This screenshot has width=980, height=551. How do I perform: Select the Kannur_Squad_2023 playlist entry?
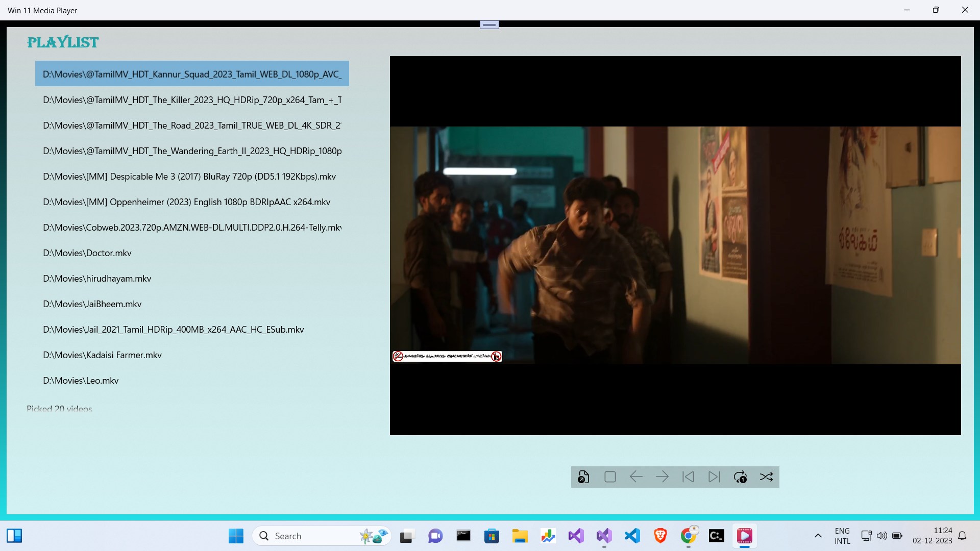(x=192, y=74)
